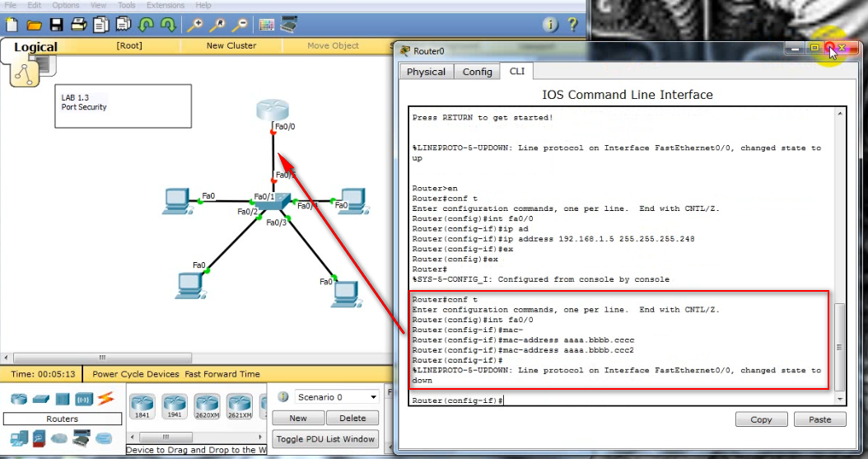Click the workspace horizontal scrollbar thumb
Viewport: 868px width, 459px height.
point(102,358)
